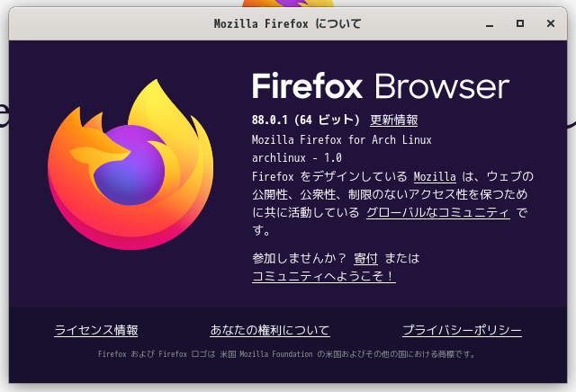This screenshot has width=576, height=392.
Task: Click the text Mozilla Firefox for Arch Linux
Action: coord(342,140)
